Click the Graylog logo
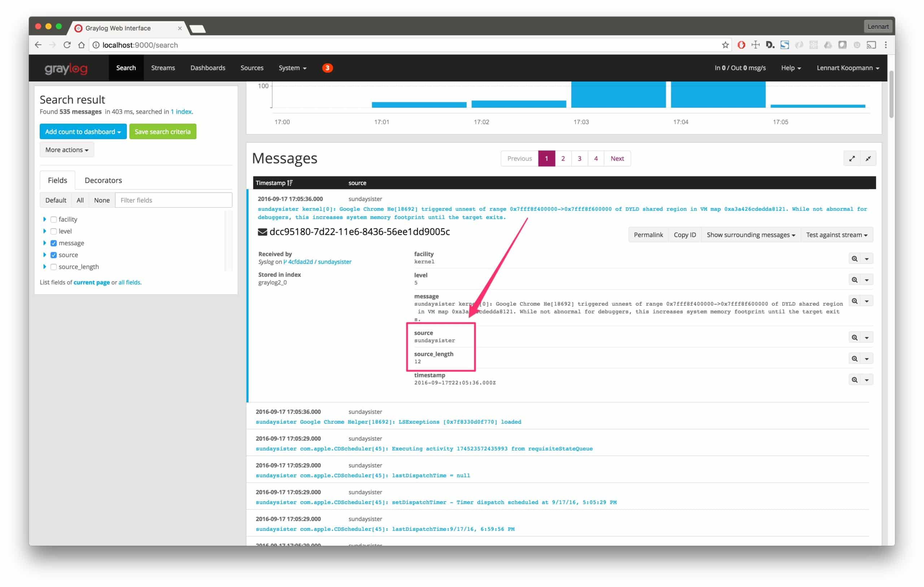The height and width of the screenshot is (587, 924). [66, 68]
